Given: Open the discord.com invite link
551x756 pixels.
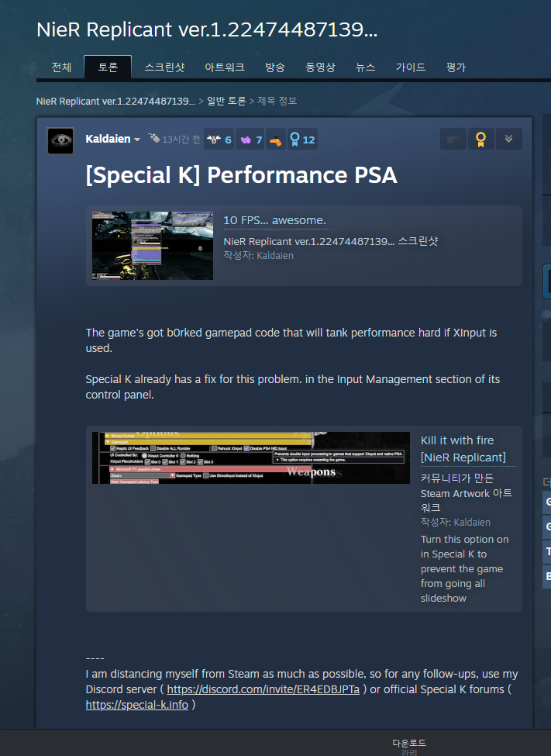Looking at the screenshot, I should click(263, 689).
